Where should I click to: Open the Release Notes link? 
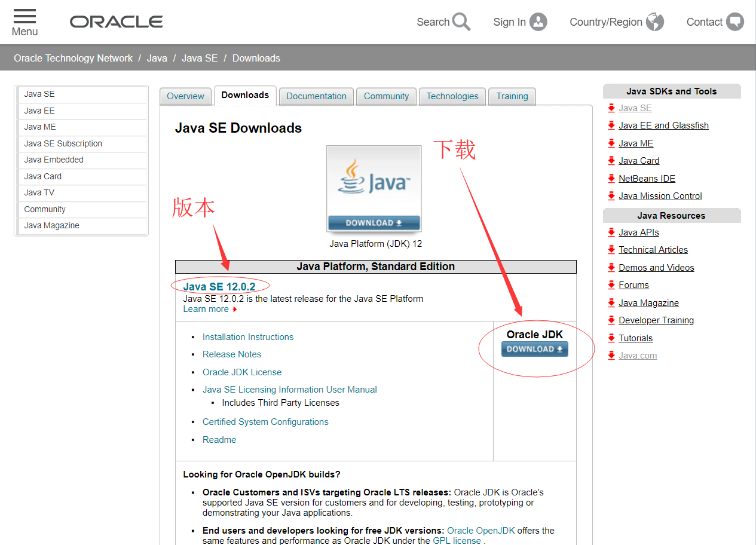[x=232, y=354]
